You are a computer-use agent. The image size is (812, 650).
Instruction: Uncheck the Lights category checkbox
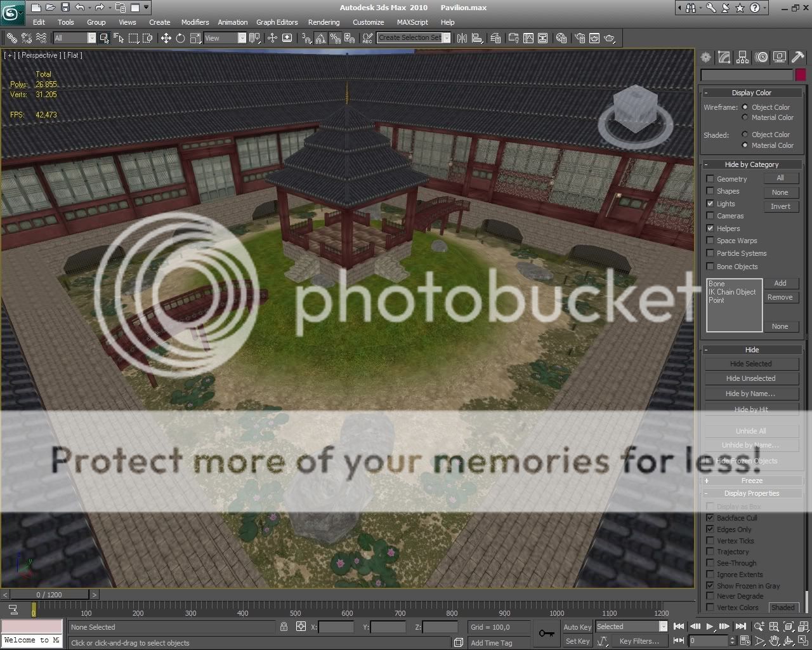(x=710, y=204)
